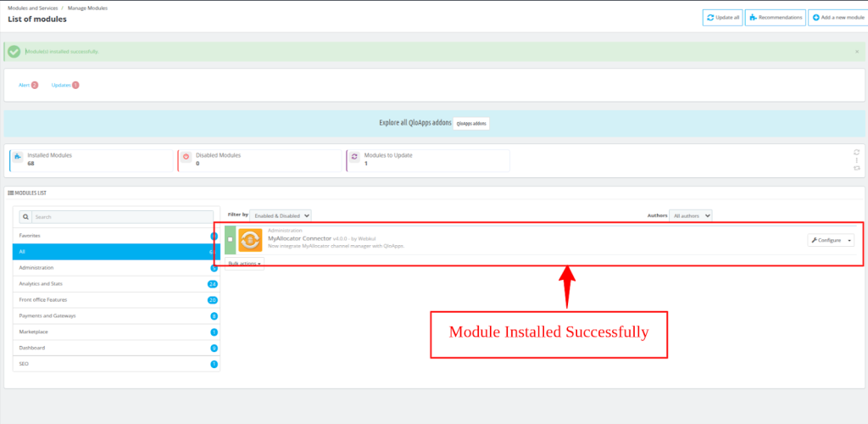Open the Authors dropdown

point(690,216)
